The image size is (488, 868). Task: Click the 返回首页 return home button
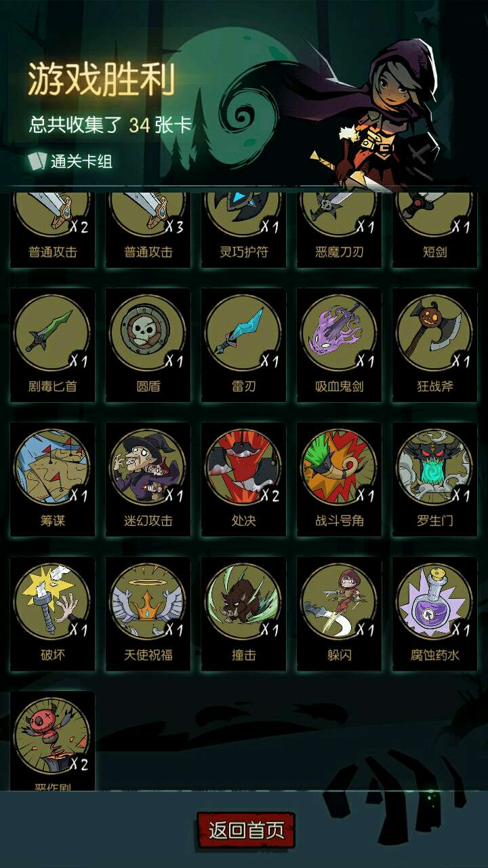coord(246,830)
